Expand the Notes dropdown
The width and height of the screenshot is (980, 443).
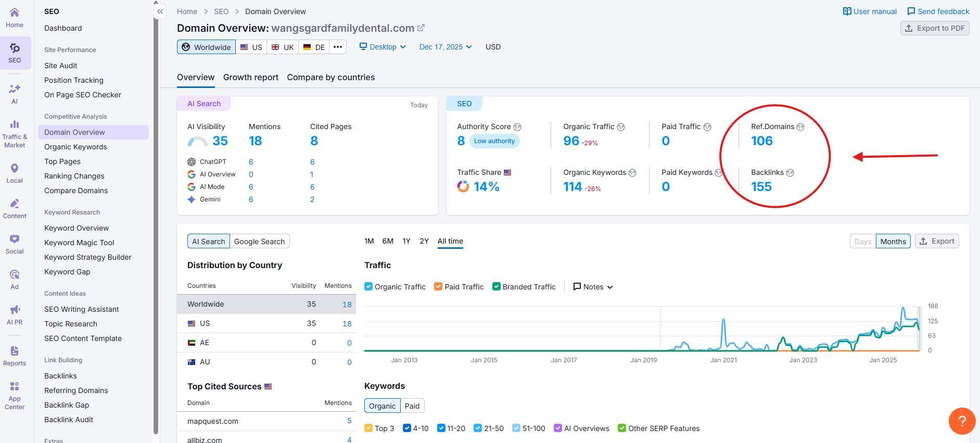(x=593, y=287)
